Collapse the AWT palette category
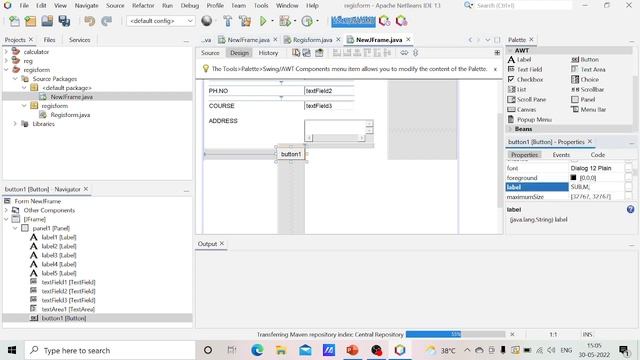 tap(510, 51)
